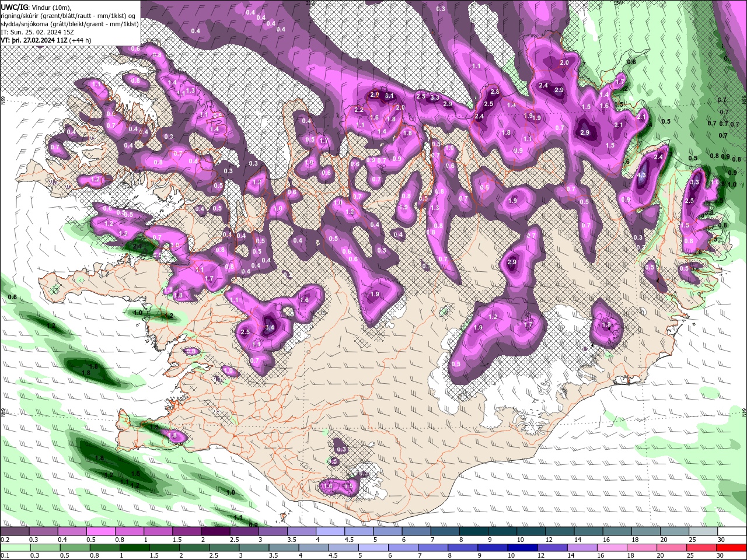Click the dark green rain legend swatch between 1 and 1.5

tap(135, 548)
